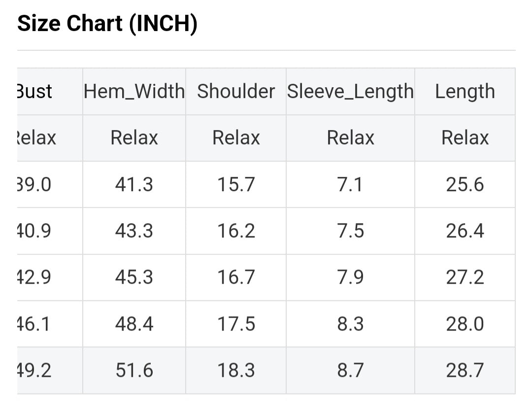Select the Relax cell under Sleeve_Length

[x=350, y=138]
